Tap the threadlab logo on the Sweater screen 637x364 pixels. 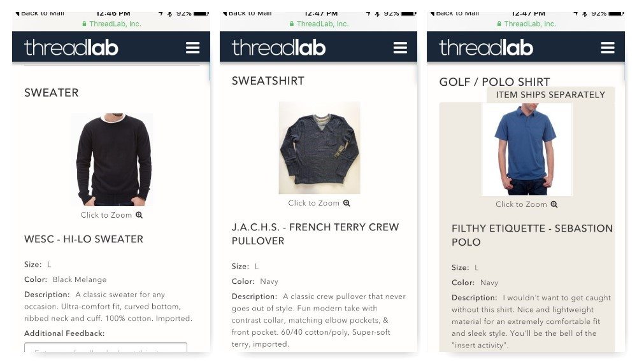click(x=71, y=48)
